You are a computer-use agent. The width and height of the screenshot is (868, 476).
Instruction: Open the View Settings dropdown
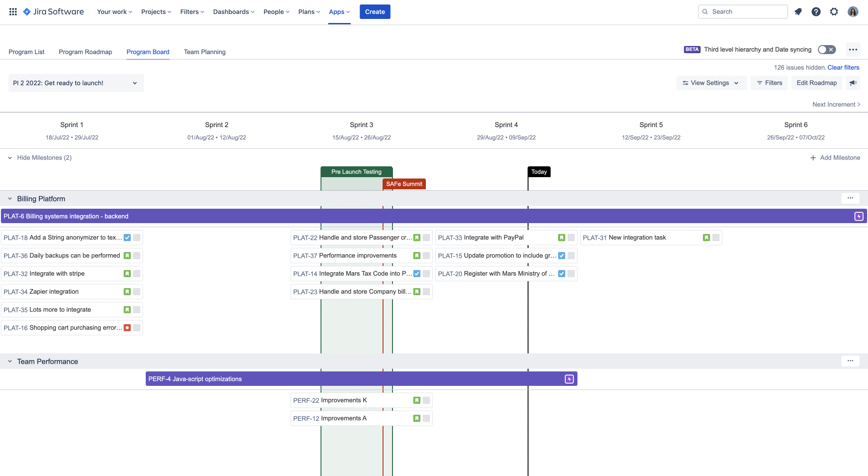[711, 83]
